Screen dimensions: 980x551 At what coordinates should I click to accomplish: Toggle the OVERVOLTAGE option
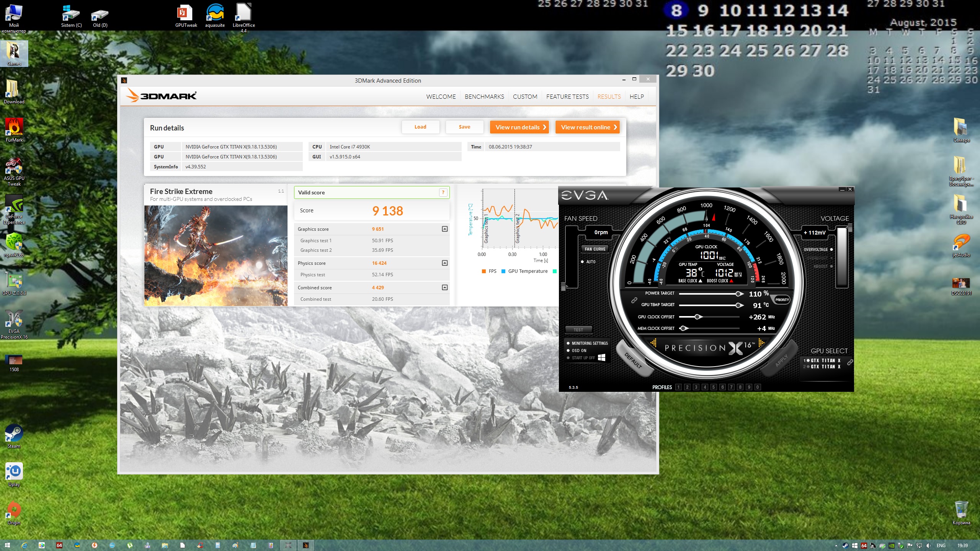tap(831, 249)
